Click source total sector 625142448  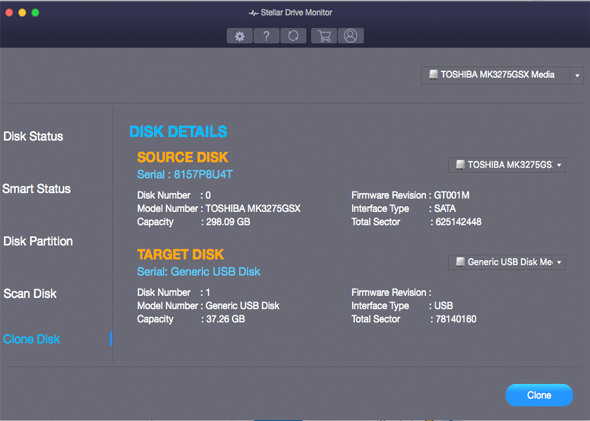pos(458,222)
